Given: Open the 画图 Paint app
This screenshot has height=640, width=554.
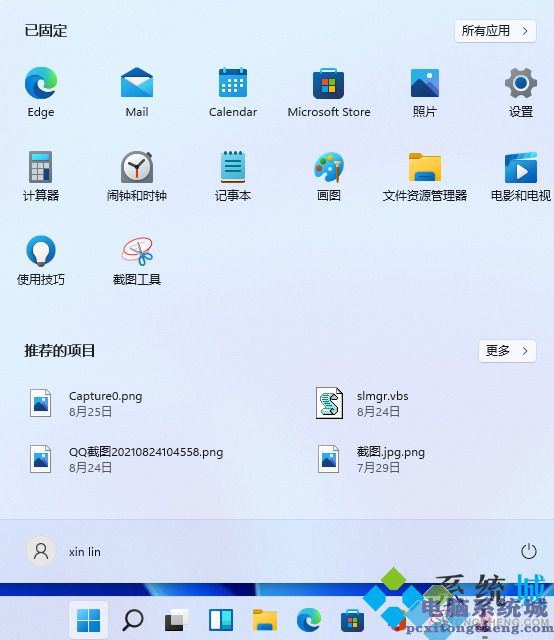Looking at the screenshot, I should pyautogui.click(x=329, y=176).
